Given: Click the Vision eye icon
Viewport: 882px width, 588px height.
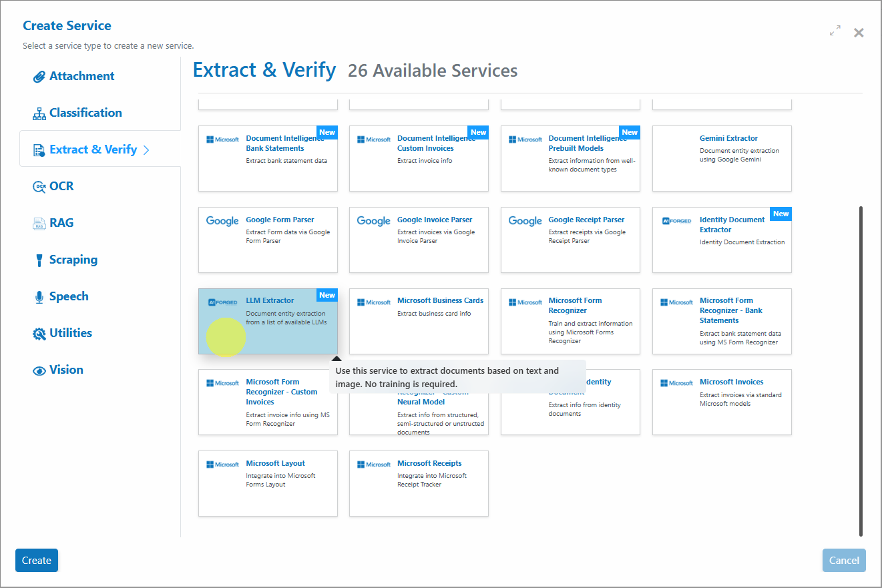Looking at the screenshot, I should click(39, 370).
